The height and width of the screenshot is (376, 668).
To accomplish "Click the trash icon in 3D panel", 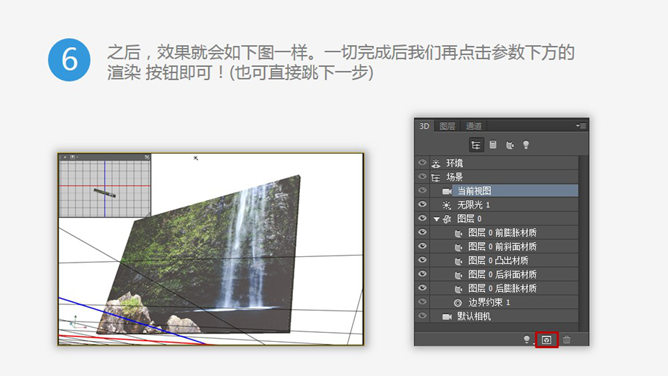I will (567, 339).
